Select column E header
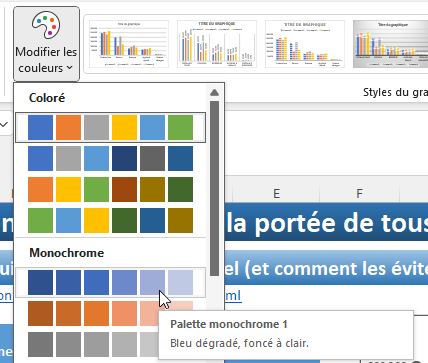Screen dimensions: 428x363 (276, 193)
